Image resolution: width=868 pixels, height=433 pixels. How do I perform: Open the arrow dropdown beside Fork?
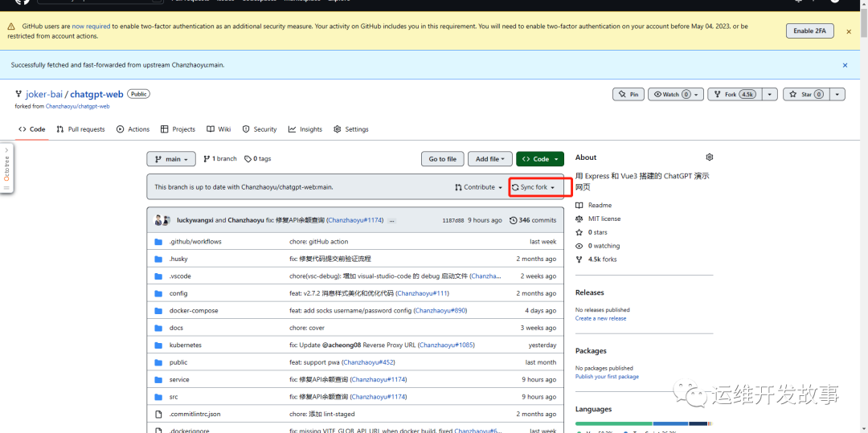(769, 95)
